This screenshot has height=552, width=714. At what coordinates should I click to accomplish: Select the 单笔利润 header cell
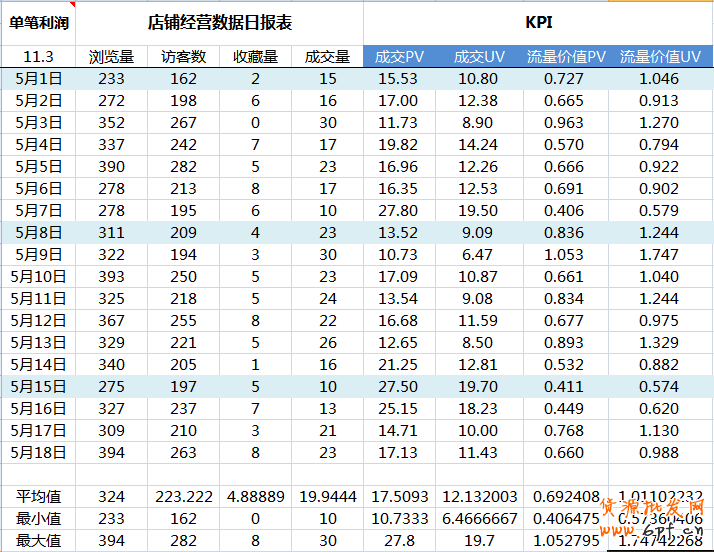pos(37,22)
